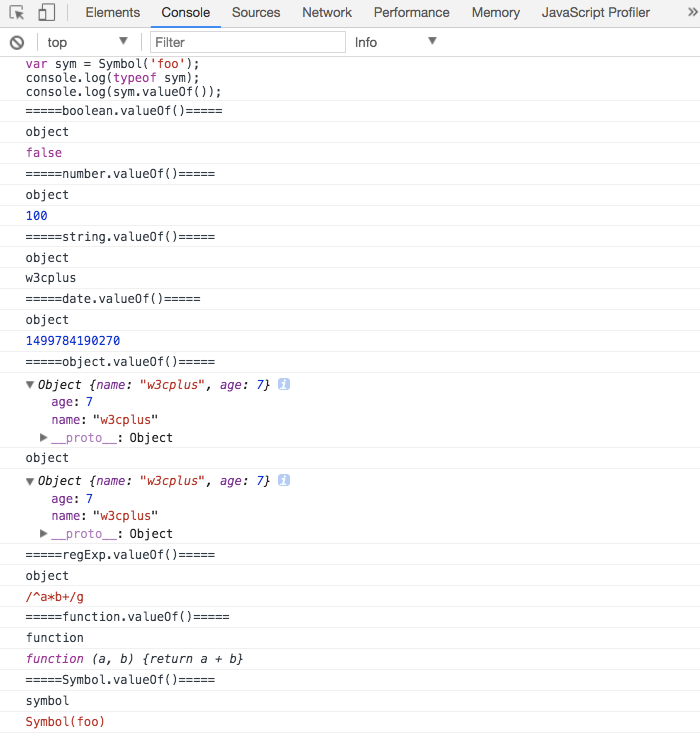Image resolution: width=700 pixels, height=736 pixels.
Task: Open the Network tab
Action: click(x=327, y=13)
